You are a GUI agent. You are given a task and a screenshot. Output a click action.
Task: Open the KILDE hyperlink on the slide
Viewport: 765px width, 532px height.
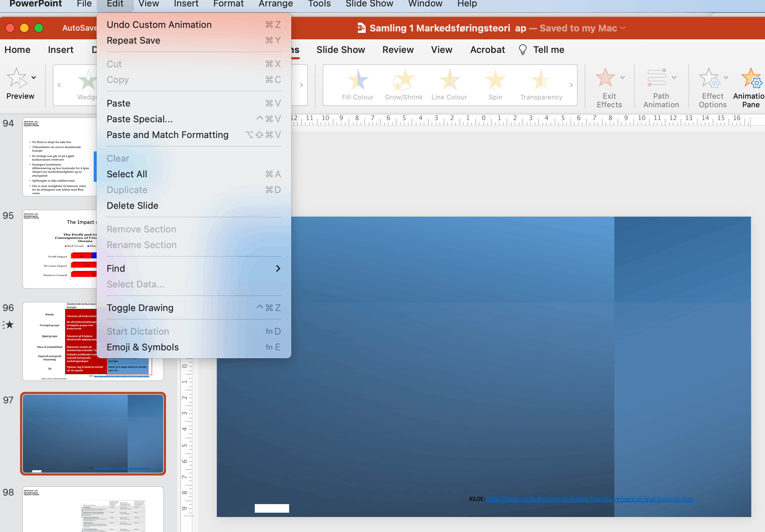589,499
